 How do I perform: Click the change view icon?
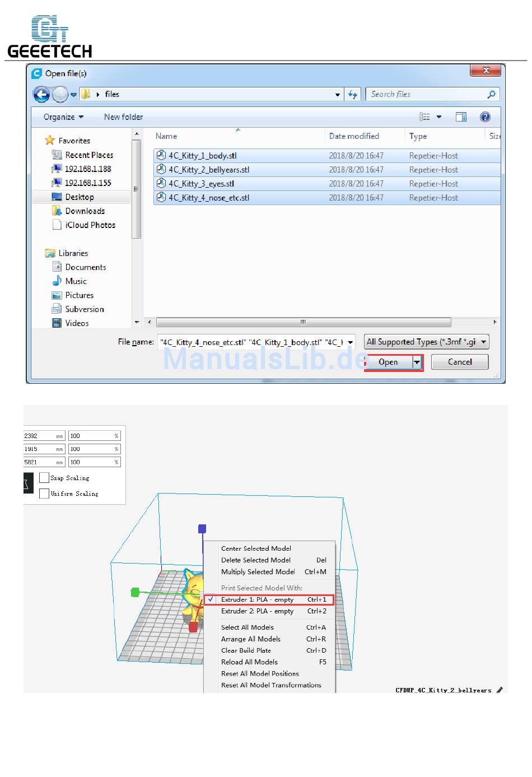pos(425,117)
